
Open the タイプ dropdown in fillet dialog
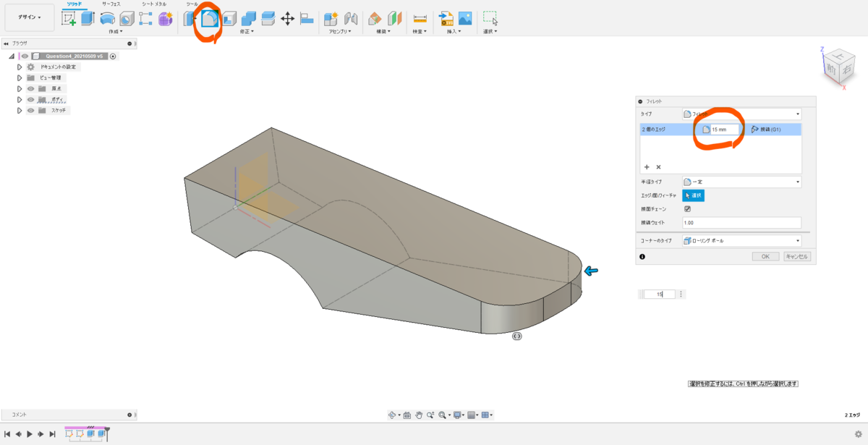(x=741, y=114)
